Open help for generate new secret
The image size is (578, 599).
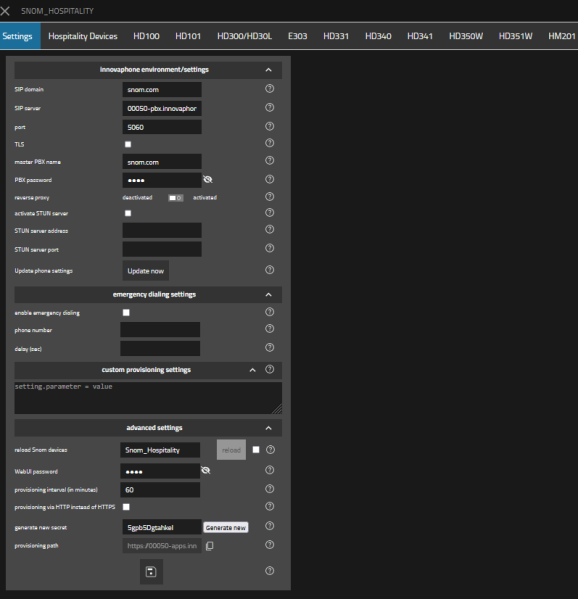point(269,526)
